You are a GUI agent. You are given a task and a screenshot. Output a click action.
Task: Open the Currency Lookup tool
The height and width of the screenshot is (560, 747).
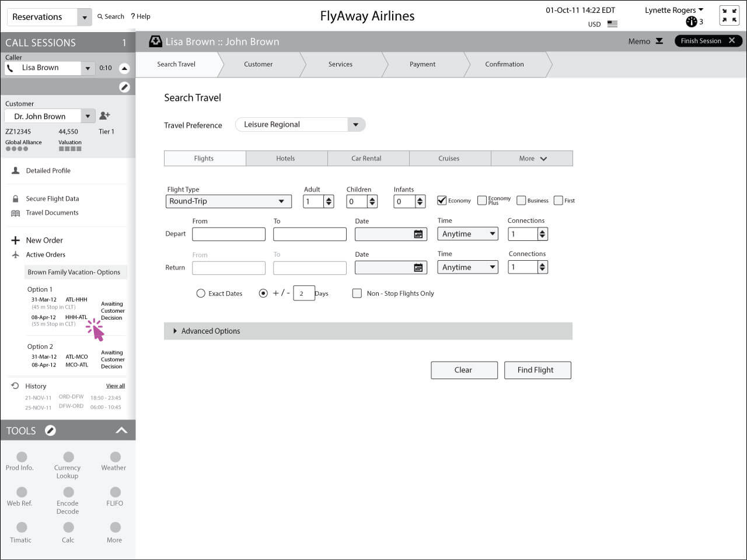click(68, 457)
